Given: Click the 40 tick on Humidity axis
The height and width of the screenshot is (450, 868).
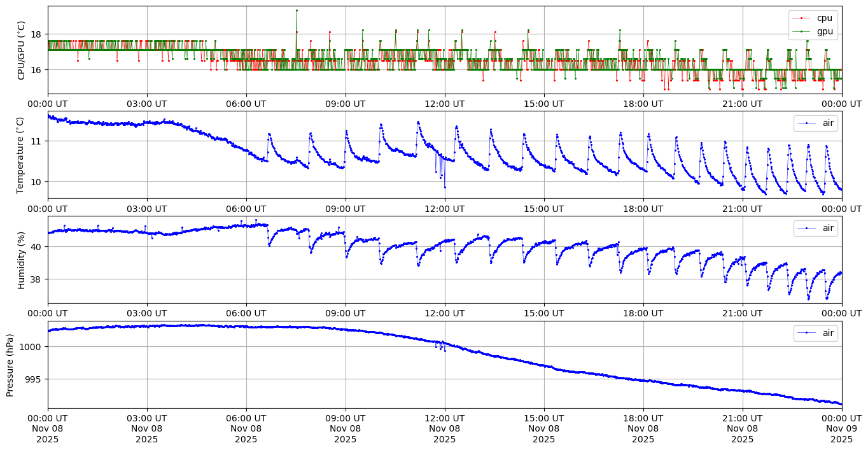Looking at the screenshot, I should coord(36,247).
